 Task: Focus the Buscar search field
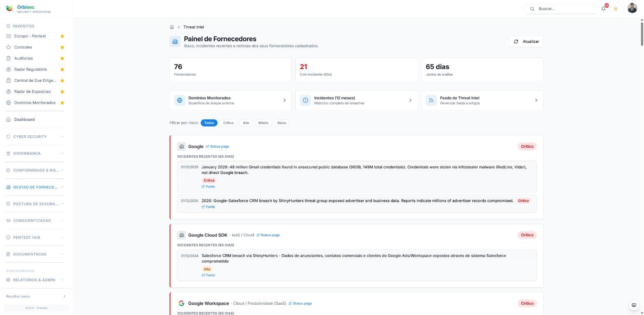(561, 9)
